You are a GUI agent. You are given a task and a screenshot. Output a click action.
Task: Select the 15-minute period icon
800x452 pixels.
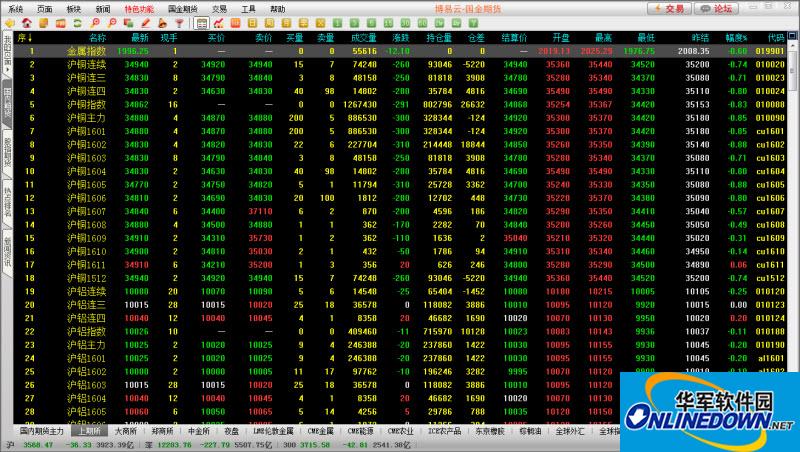(388, 23)
